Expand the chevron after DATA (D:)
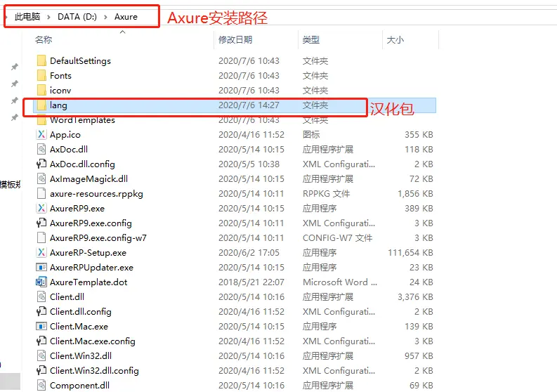The width and height of the screenshot is (557, 392). (x=105, y=17)
